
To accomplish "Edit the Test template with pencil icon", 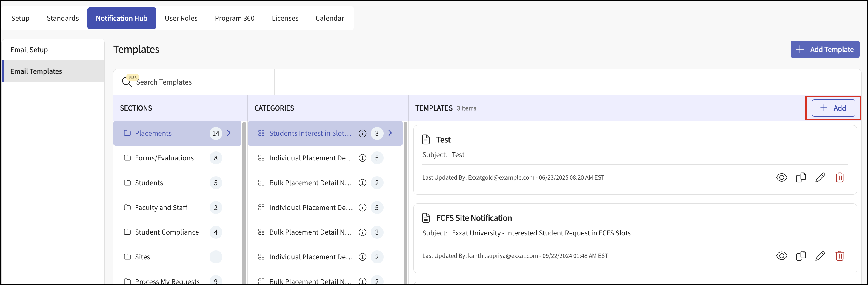I will 820,177.
